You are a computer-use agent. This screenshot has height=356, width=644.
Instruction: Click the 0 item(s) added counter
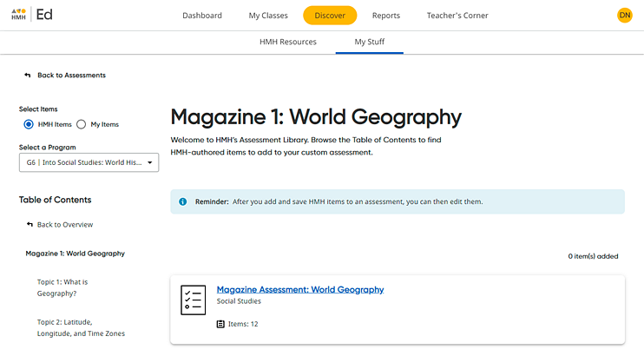coord(593,256)
